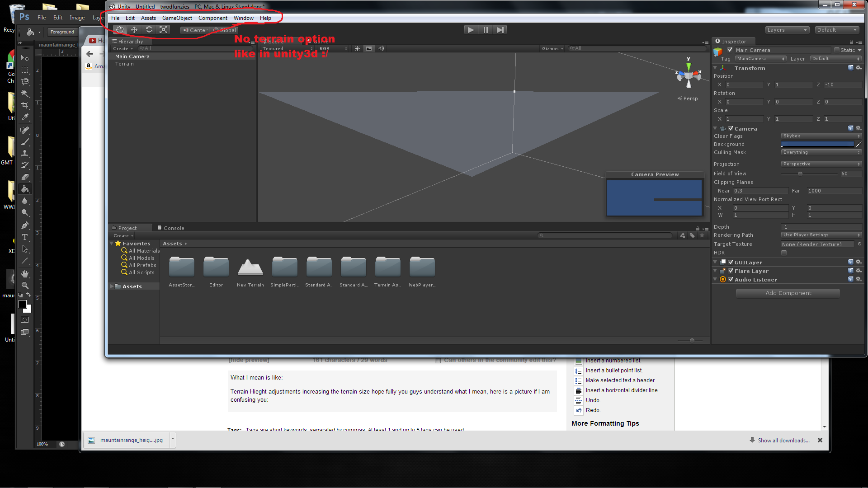Open the Layers dropdown in Unity
868x488 pixels.
coord(787,30)
